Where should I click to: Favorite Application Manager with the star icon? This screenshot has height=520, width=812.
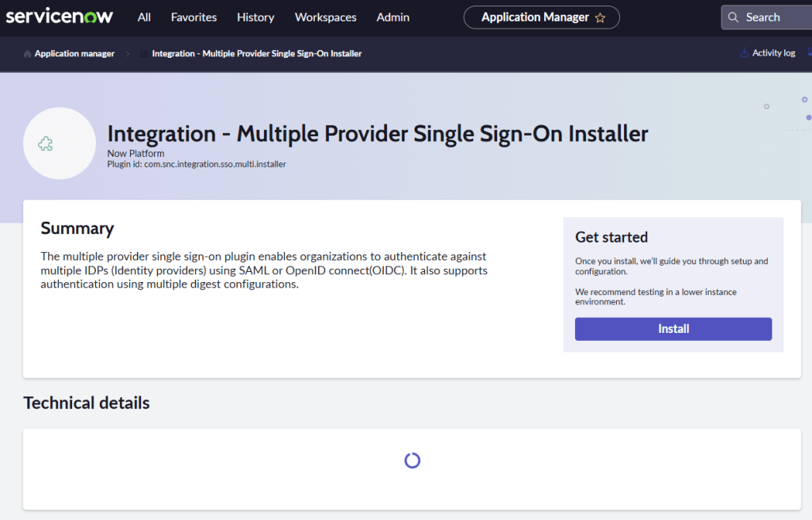[x=600, y=17]
